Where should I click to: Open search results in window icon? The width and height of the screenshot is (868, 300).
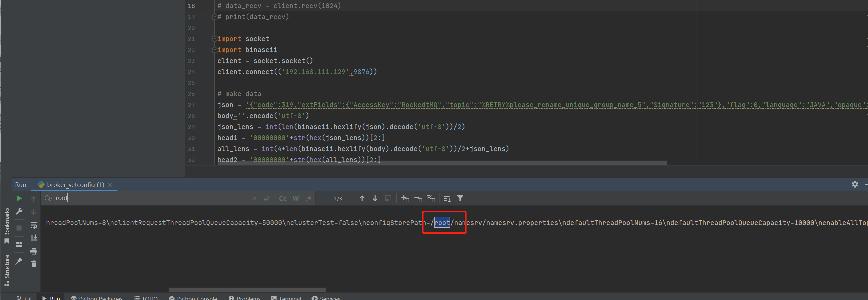click(x=448, y=199)
